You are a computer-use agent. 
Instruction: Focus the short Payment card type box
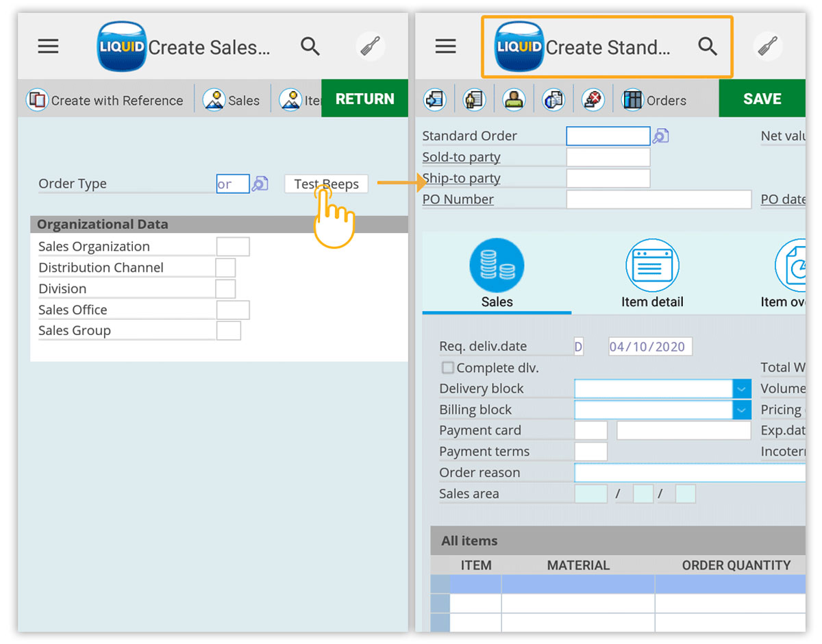(x=591, y=431)
